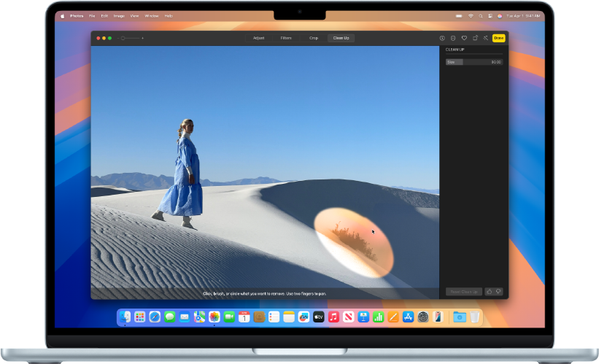Open System Settings from the dock
This screenshot has height=364, width=599.
[423, 317]
